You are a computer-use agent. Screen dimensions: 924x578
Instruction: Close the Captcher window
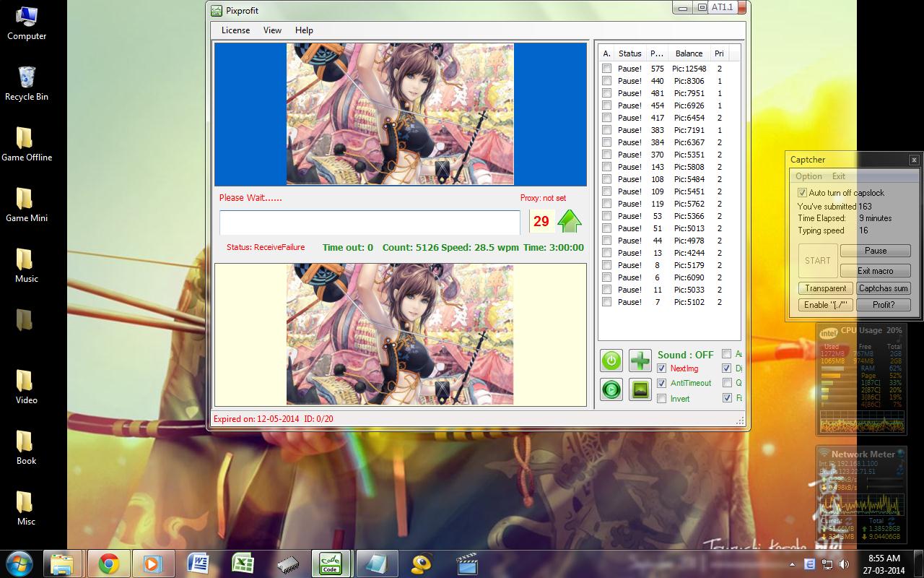[914, 160]
